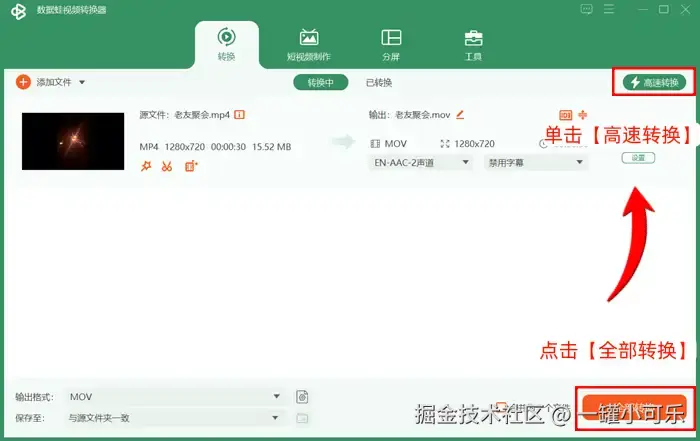
Task: Click the orange plus 添加文件 icon
Action: pos(23,82)
